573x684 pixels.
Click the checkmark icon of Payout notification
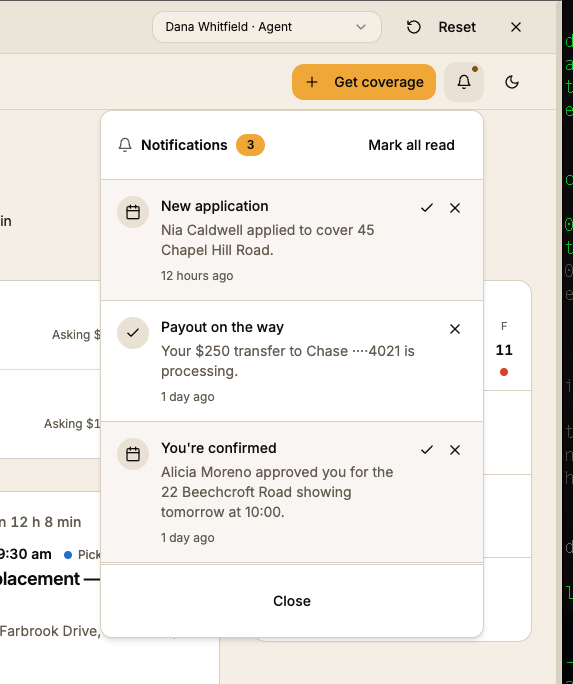[133, 333]
